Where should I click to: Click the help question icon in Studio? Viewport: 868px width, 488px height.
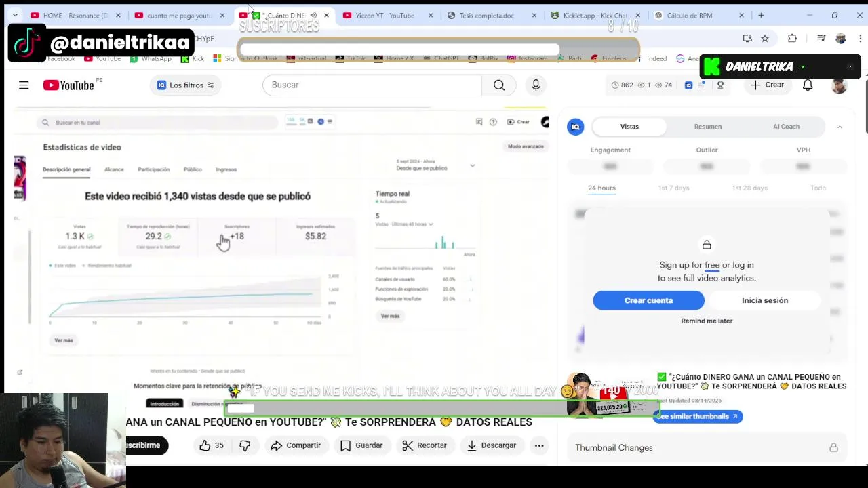coord(493,122)
